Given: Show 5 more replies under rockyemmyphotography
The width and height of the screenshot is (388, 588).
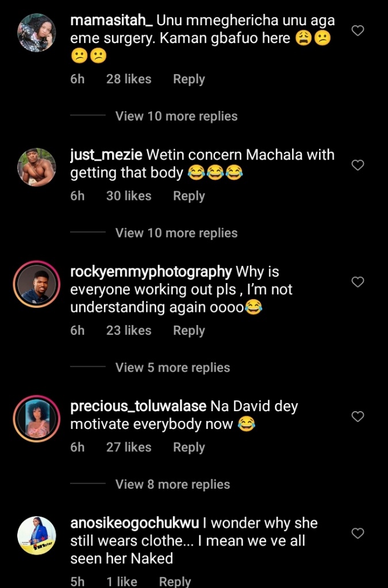Looking at the screenshot, I should [x=172, y=367].
